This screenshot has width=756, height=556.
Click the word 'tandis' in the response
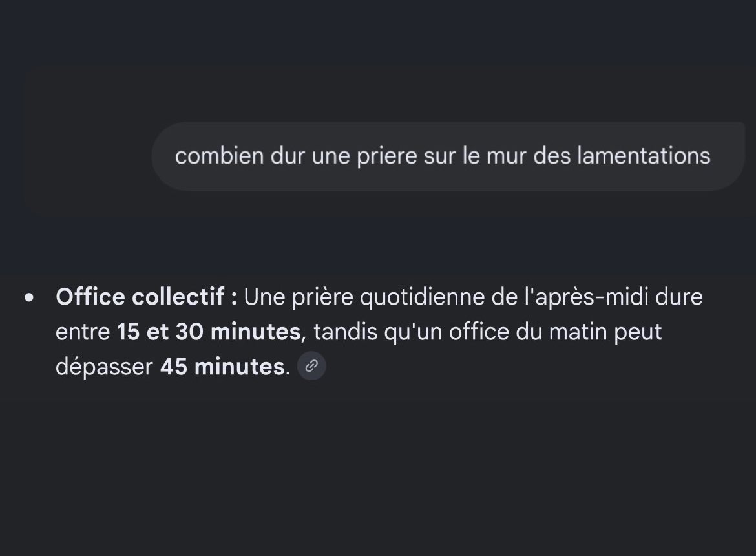pos(345,332)
